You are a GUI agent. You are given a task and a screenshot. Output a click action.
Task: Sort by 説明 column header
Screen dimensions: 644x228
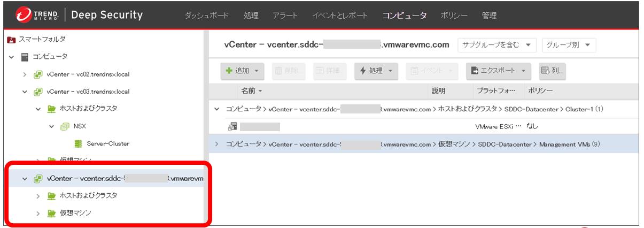(438, 91)
